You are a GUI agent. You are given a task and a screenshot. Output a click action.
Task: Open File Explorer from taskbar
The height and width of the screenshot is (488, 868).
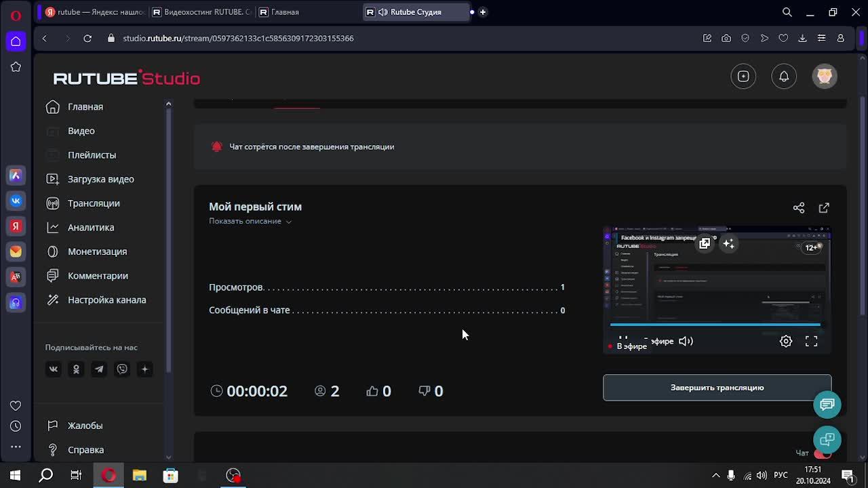pyautogui.click(x=139, y=475)
